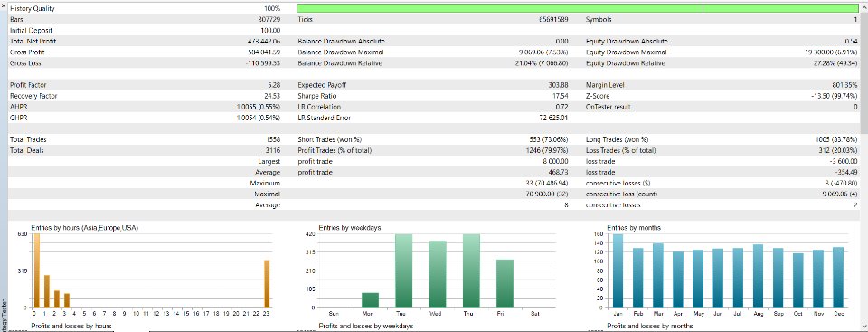
Task: Select the average loss trade value -354.49
Action: click(846, 173)
